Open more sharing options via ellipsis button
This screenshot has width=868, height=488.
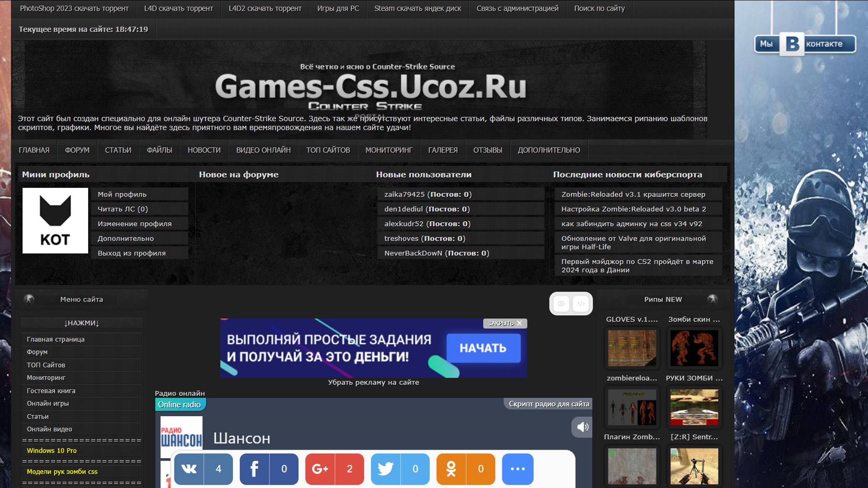(x=518, y=469)
